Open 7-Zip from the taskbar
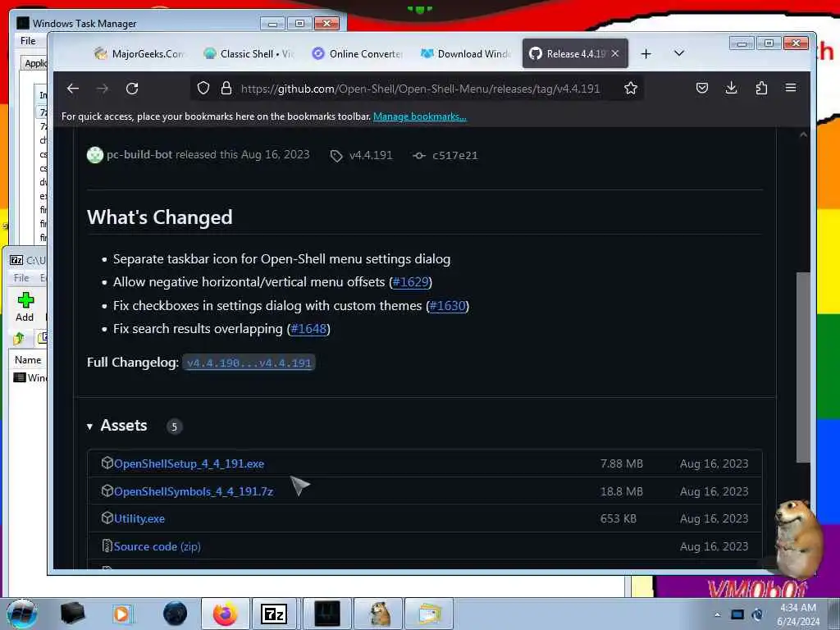The width and height of the screenshot is (840, 630). 274,614
